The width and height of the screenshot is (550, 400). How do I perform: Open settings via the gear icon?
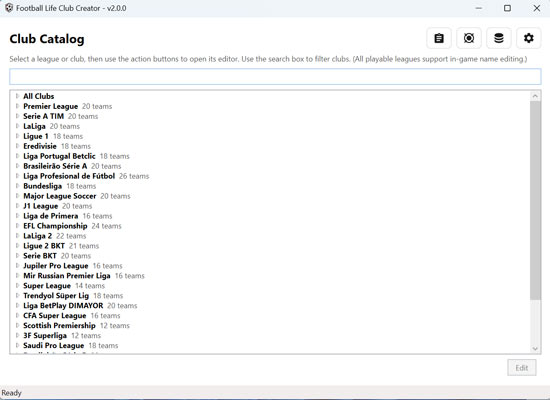coord(528,38)
